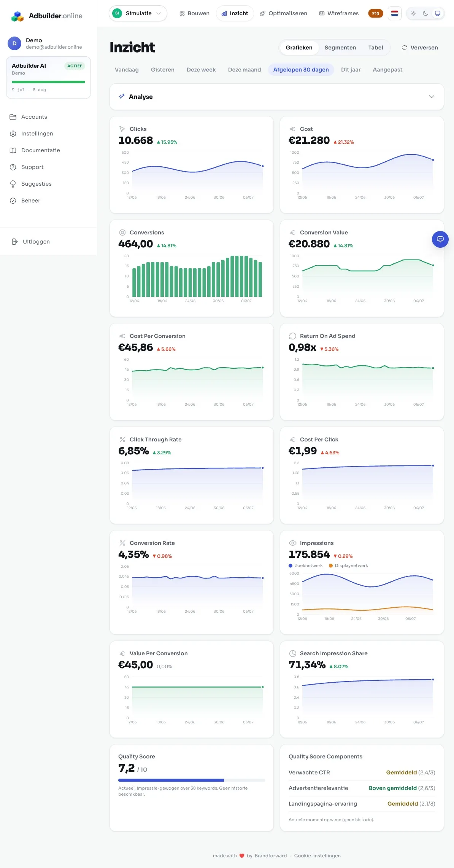Click the Verversen button
454x868 pixels.
[x=420, y=48]
